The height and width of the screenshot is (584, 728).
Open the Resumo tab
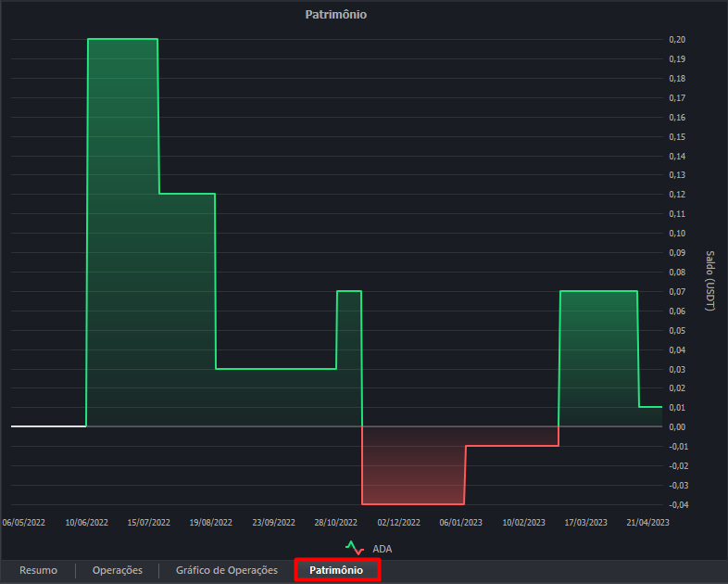[38, 570]
